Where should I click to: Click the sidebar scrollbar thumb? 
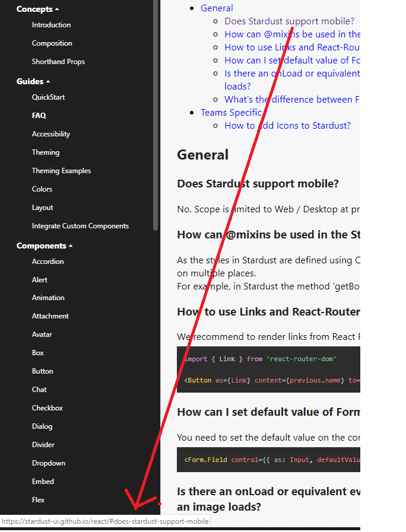click(156, 116)
